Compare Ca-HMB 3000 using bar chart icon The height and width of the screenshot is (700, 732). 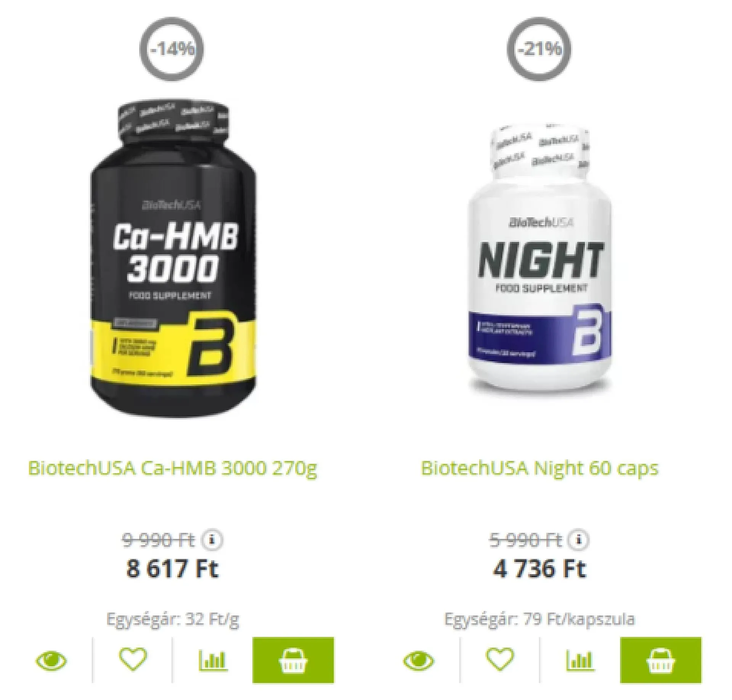pyautogui.click(x=213, y=660)
